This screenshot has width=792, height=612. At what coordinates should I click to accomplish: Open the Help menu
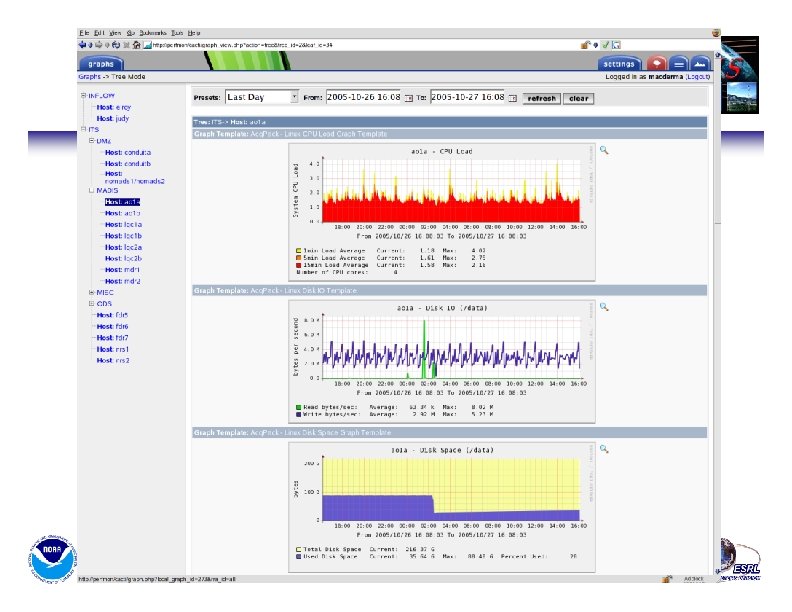[x=194, y=33]
